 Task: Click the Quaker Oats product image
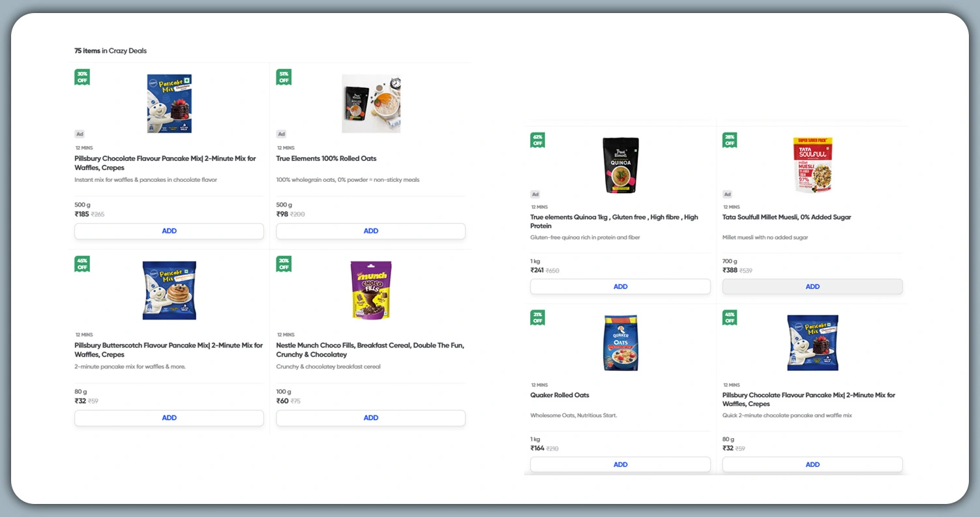click(x=620, y=342)
